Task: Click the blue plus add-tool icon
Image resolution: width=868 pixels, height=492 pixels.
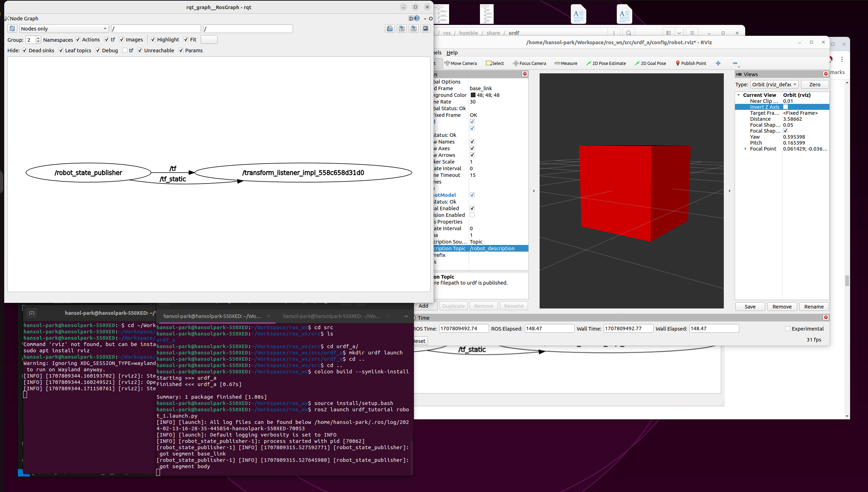Action: point(718,63)
